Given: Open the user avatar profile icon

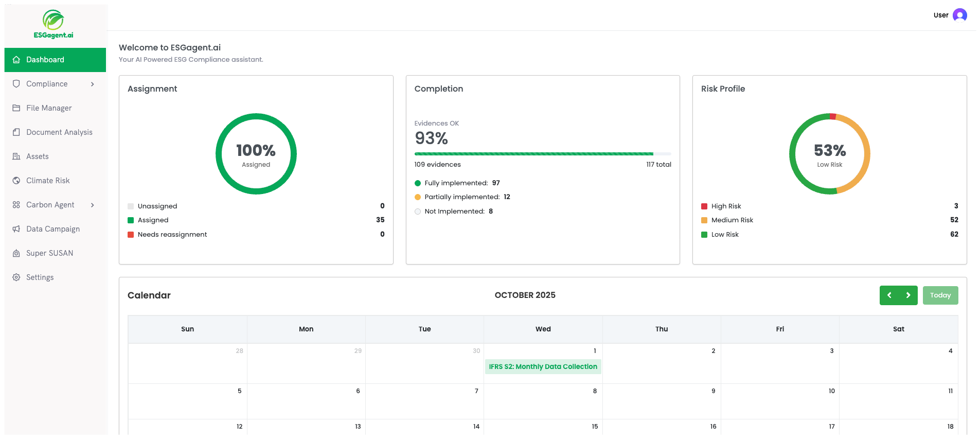Looking at the screenshot, I should pyautogui.click(x=959, y=15).
